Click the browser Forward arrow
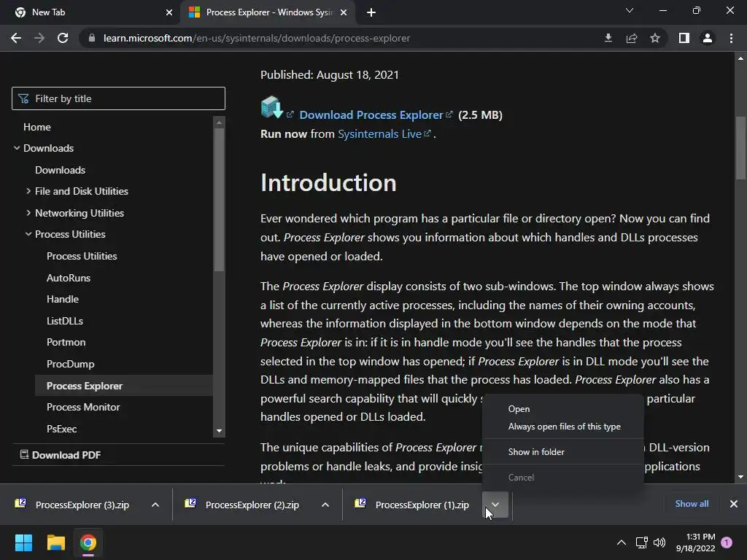 point(39,38)
